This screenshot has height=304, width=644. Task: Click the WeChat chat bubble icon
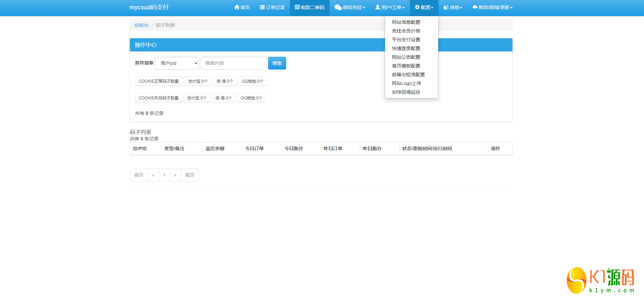coord(338,7)
